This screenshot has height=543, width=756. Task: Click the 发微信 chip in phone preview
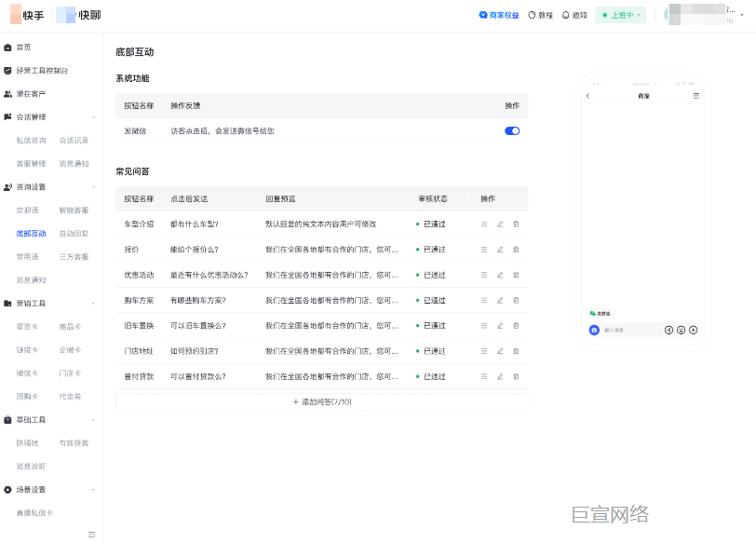[x=600, y=314]
